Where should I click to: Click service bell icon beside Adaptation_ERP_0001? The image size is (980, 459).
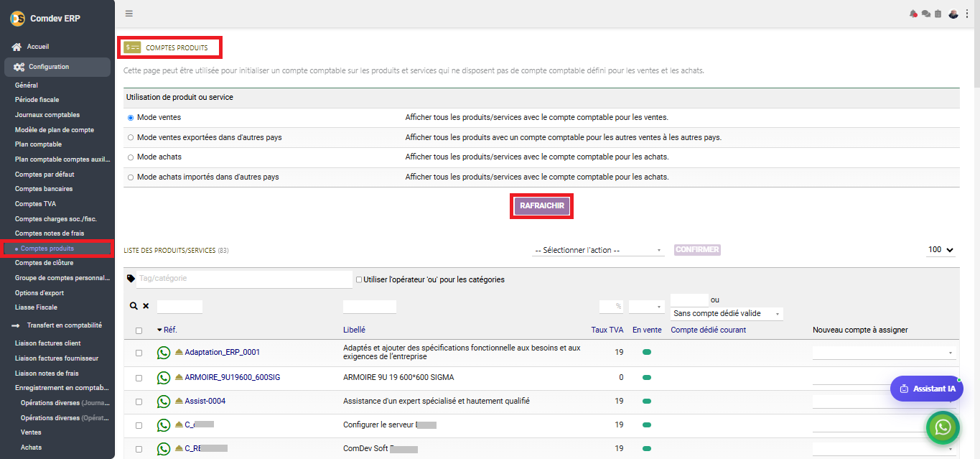[x=179, y=353]
